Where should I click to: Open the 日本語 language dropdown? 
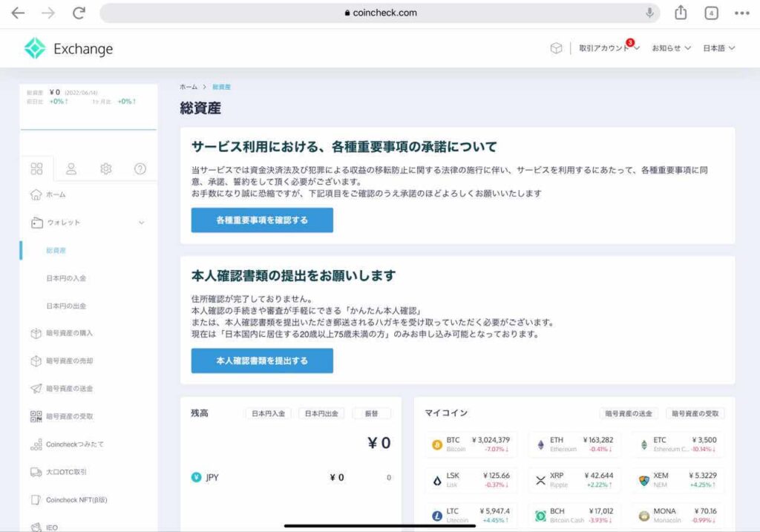(x=718, y=48)
